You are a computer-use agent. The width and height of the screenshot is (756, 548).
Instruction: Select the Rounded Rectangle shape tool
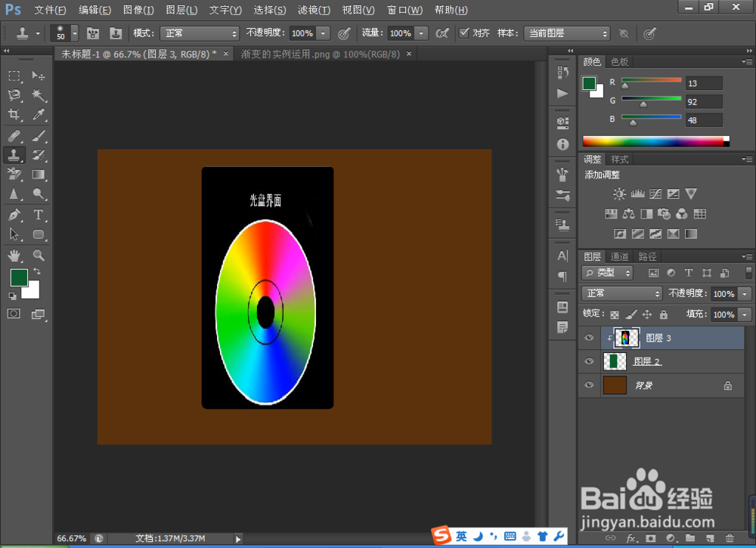(x=38, y=234)
